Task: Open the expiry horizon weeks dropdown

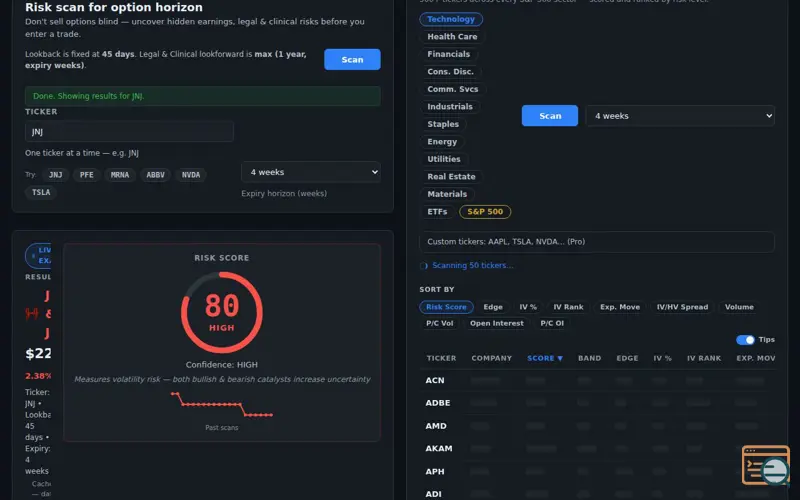Action: (311, 172)
